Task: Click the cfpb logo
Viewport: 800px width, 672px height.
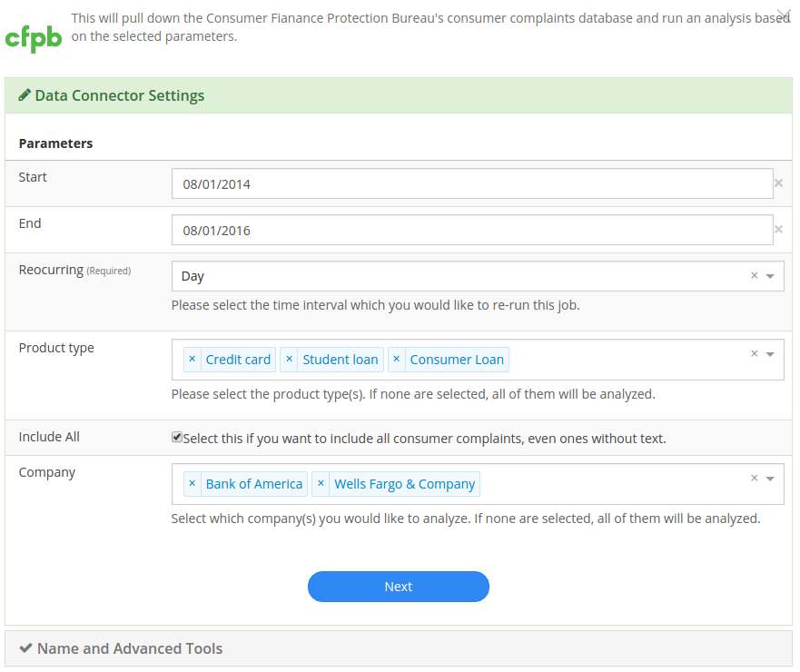Action: pos(34,38)
